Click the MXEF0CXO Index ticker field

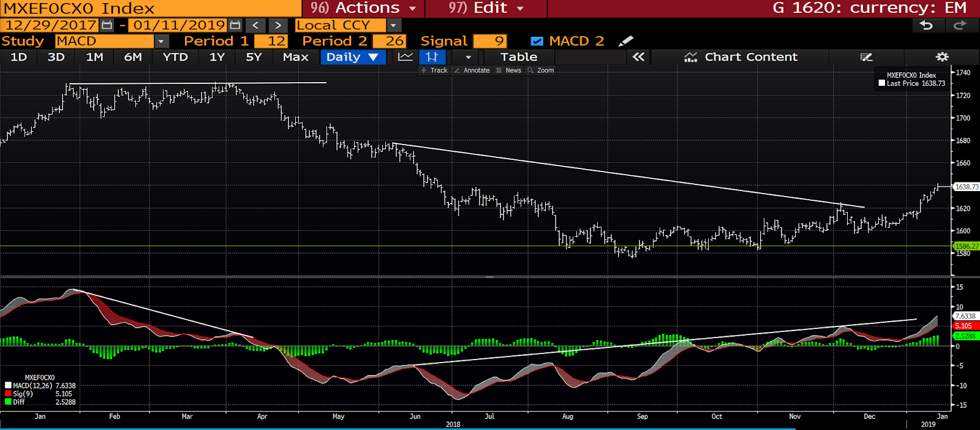point(151,8)
